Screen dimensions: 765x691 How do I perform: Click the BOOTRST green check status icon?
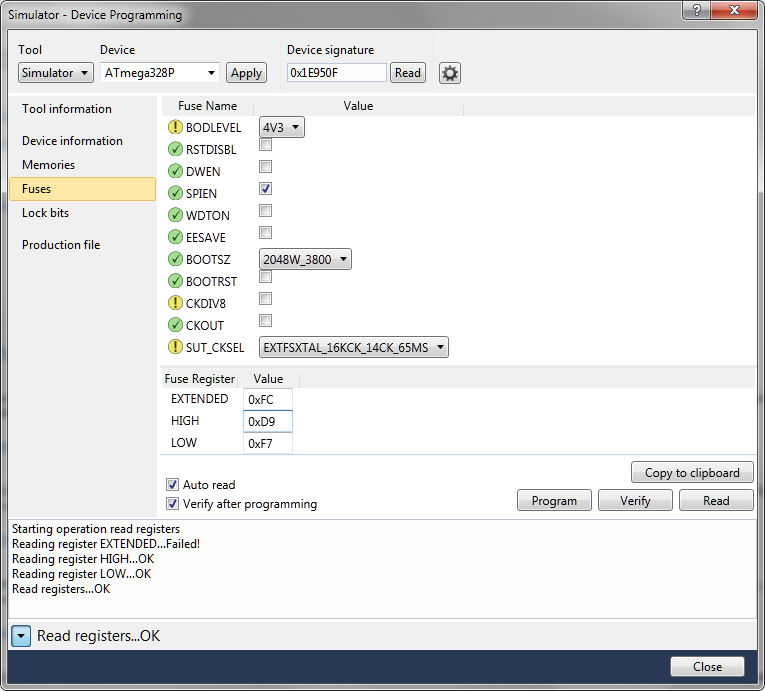point(175,281)
